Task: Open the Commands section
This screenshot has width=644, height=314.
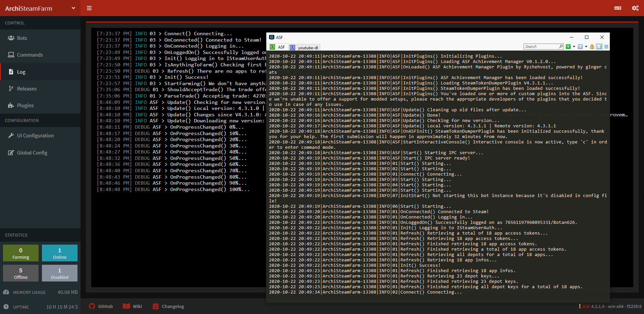Action: (30, 55)
